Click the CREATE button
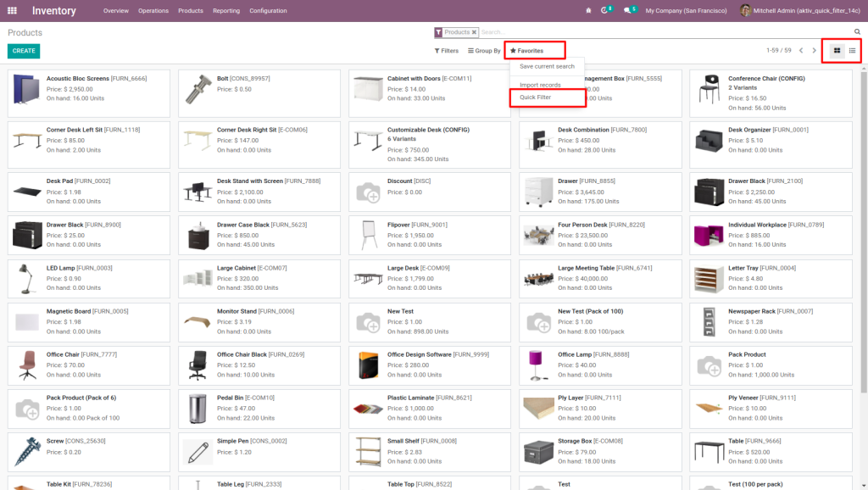Viewport: 868px width, 490px height. pyautogui.click(x=23, y=51)
